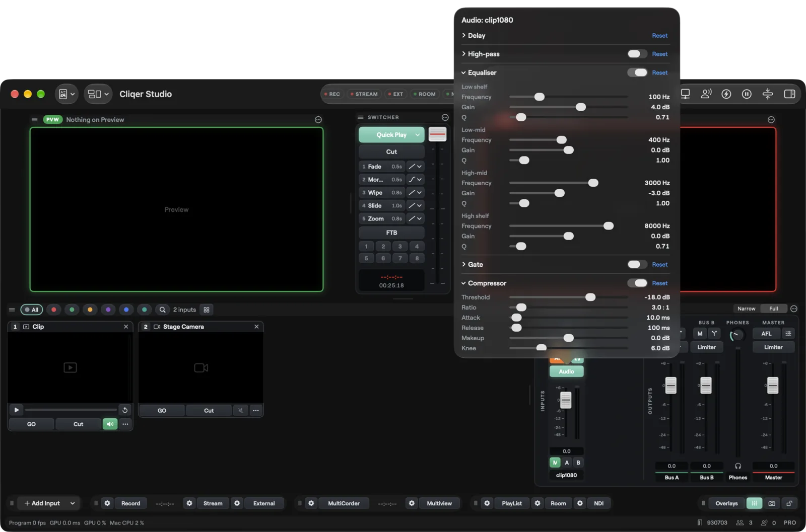Toggle the Compressor switch
The height and width of the screenshot is (532, 806).
(637, 283)
